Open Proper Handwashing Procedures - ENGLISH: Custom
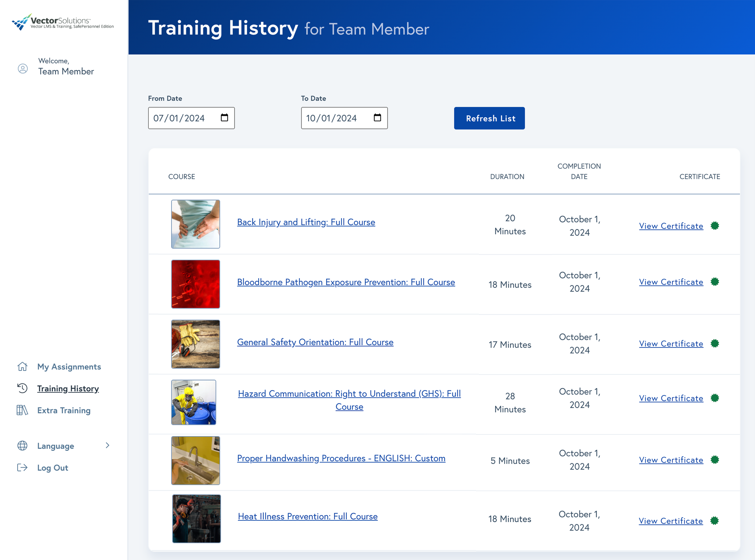This screenshot has width=755, height=560. point(341,458)
